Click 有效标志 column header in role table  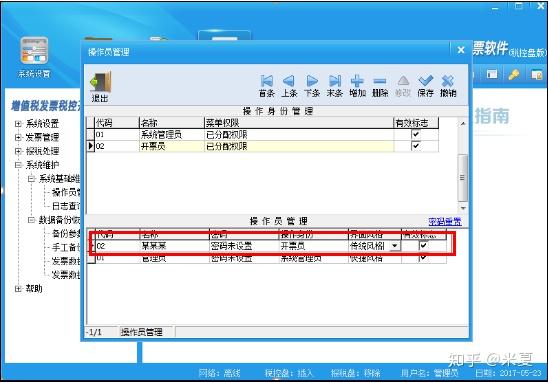[416, 123]
